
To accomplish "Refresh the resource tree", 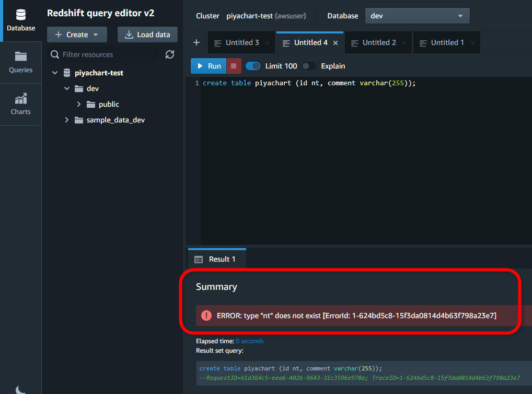I will pyautogui.click(x=170, y=54).
